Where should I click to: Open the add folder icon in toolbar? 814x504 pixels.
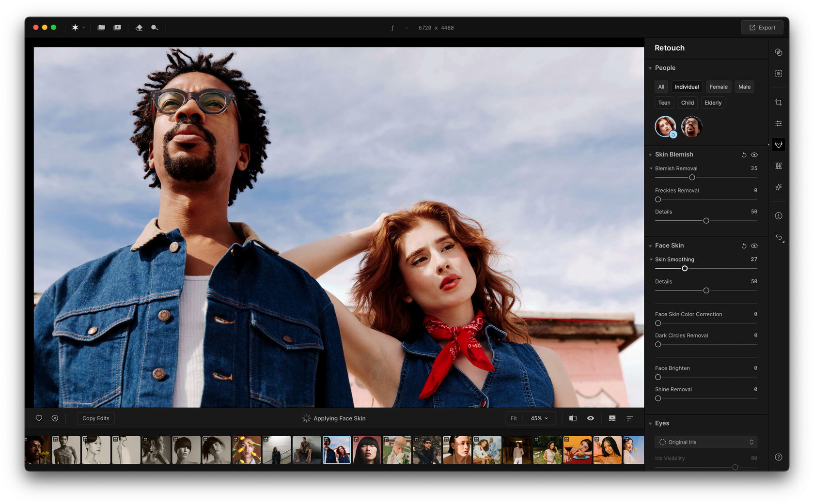pyautogui.click(x=117, y=28)
